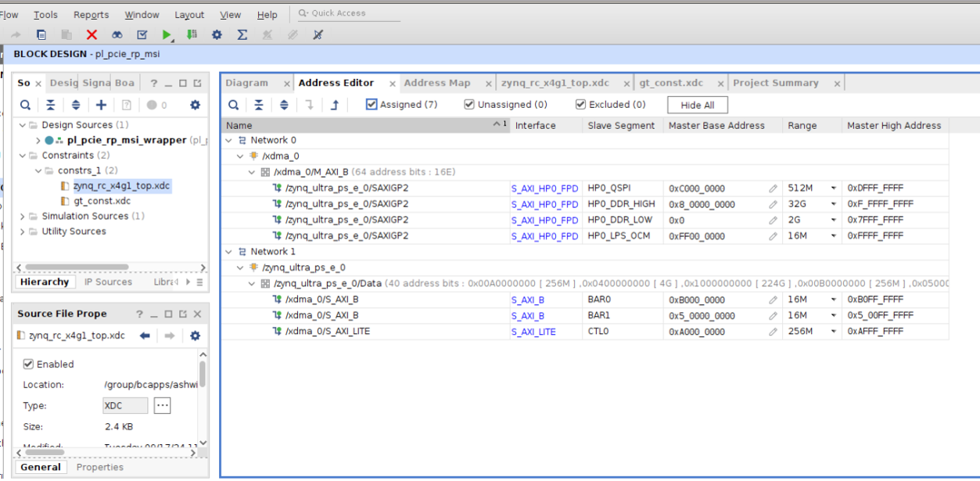The width and height of the screenshot is (980, 481).
Task: Switch to the Diagram tab
Action: (x=246, y=83)
